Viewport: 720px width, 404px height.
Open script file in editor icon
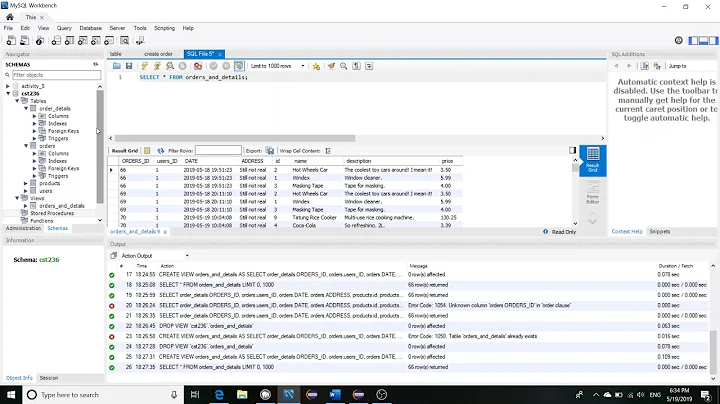coord(117,66)
